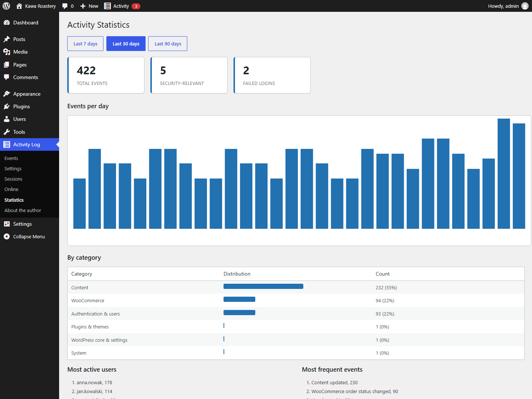This screenshot has height=399, width=532.
Task: Open Statistics submenu item
Action: coord(14,200)
